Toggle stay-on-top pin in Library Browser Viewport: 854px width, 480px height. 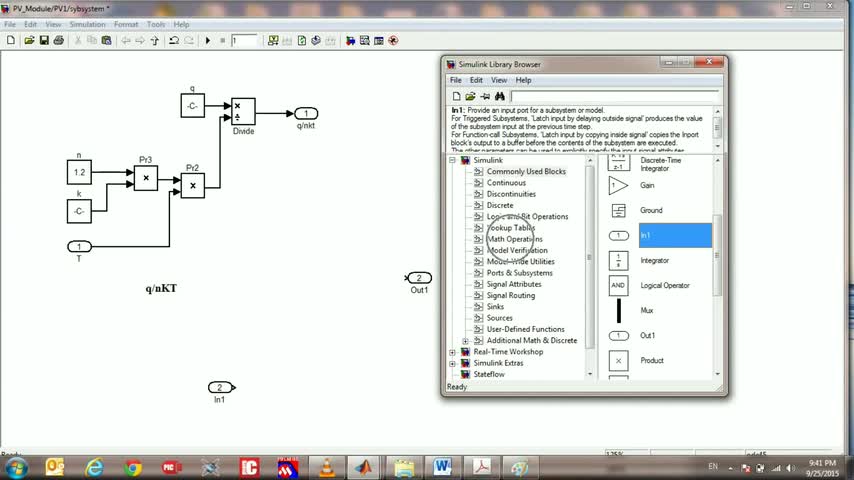[485, 96]
